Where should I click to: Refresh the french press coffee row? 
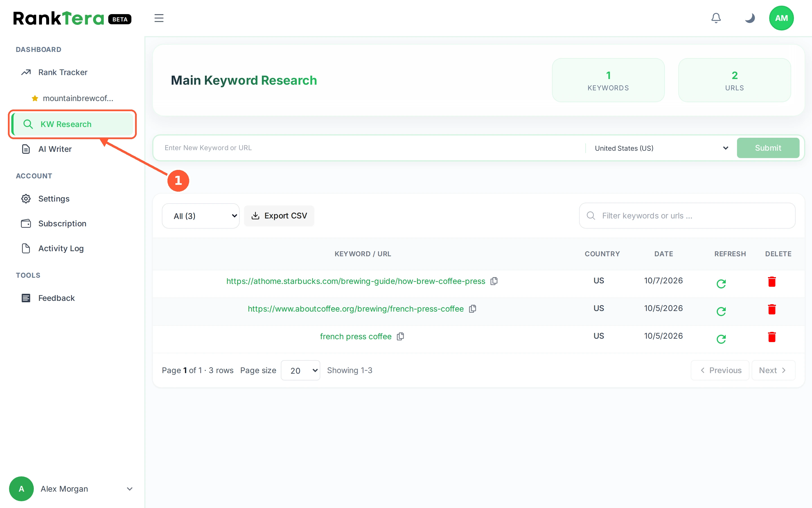[721, 339]
